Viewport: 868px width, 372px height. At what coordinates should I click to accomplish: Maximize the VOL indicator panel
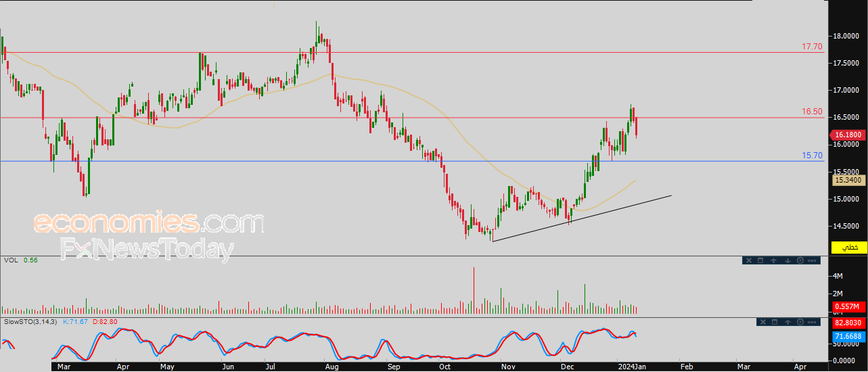[760, 260]
